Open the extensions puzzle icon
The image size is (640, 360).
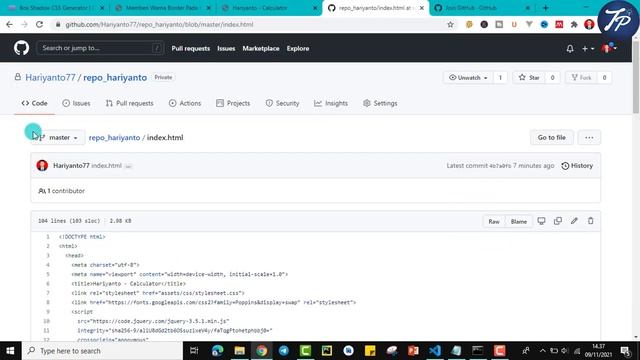coord(574,24)
